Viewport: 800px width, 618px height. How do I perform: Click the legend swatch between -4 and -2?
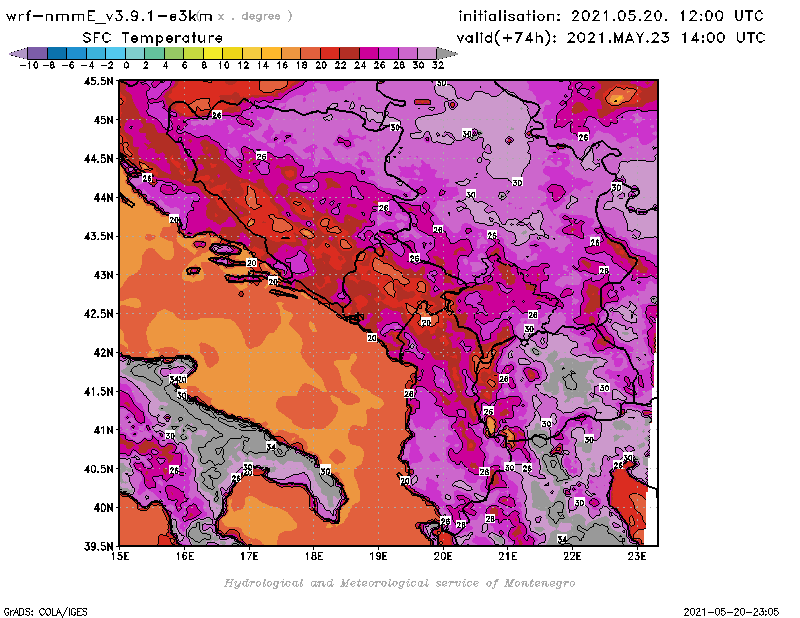point(96,53)
